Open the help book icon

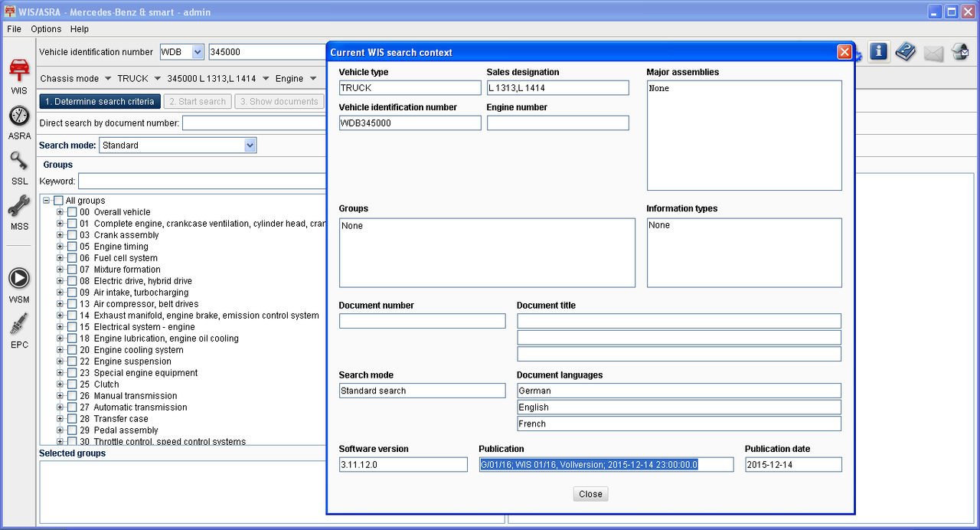coord(906,52)
